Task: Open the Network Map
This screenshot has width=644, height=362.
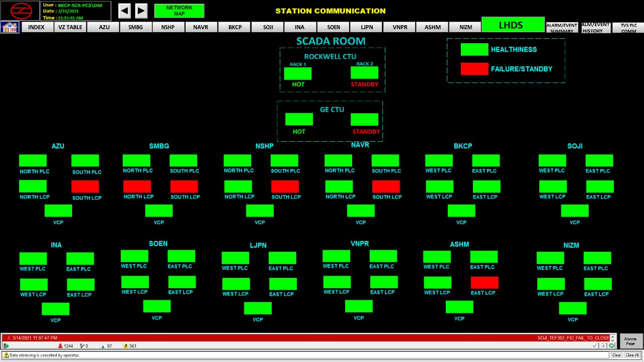Action: (179, 11)
